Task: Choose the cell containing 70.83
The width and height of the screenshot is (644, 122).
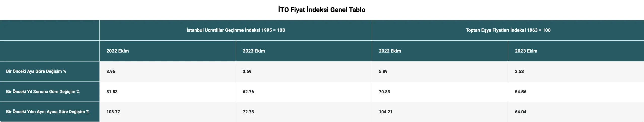Action: pyautogui.click(x=384, y=92)
